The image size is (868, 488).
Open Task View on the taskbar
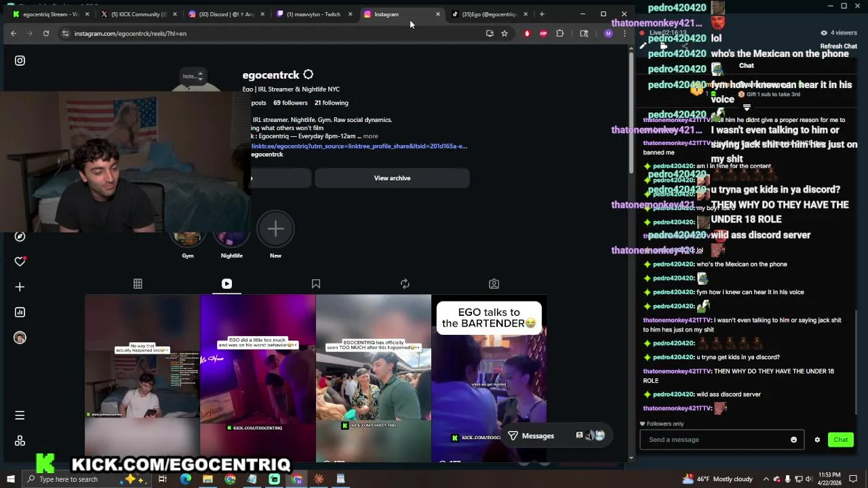(x=163, y=479)
